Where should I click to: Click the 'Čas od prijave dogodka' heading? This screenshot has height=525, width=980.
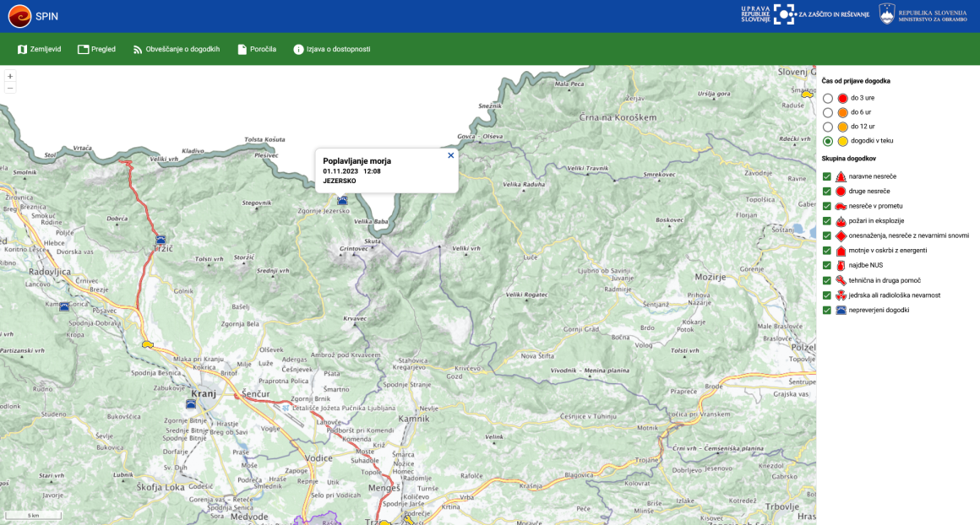pos(856,81)
